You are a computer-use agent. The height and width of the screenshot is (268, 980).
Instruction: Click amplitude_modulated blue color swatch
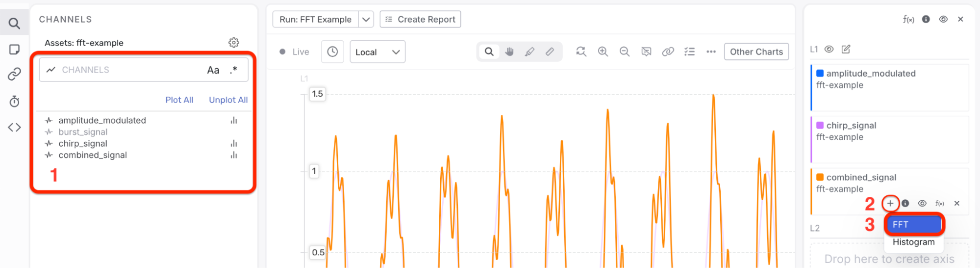820,73
